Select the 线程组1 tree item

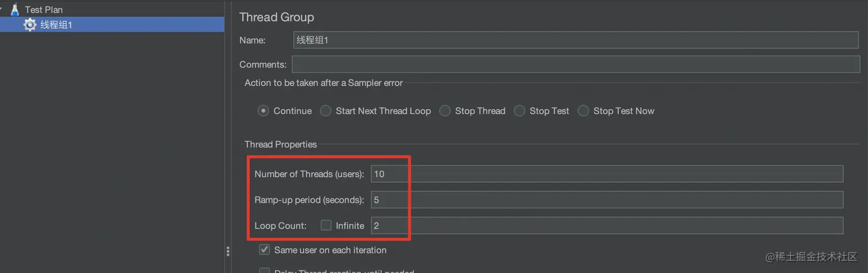click(x=56, y=25)
